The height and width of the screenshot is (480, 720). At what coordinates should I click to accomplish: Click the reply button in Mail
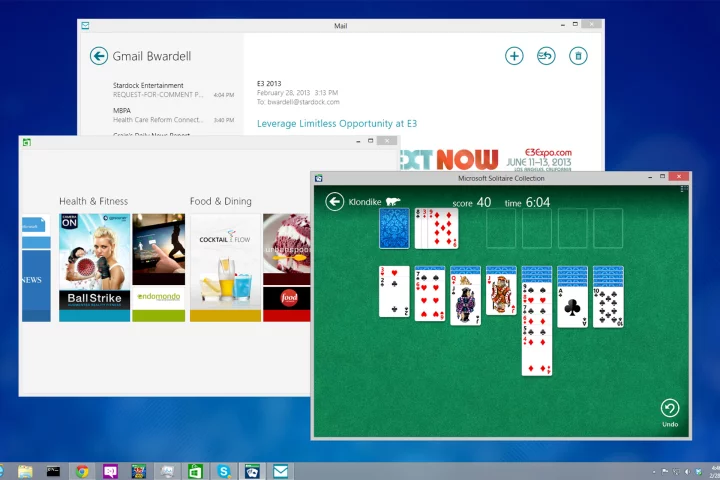pos(546,56)
